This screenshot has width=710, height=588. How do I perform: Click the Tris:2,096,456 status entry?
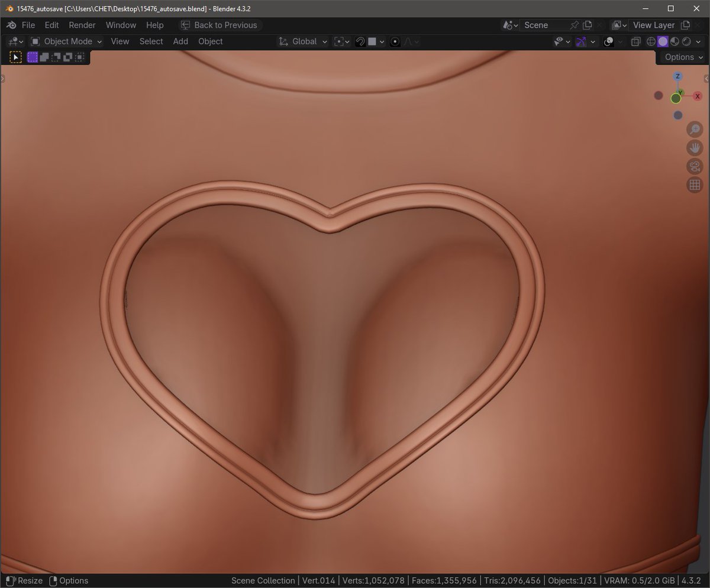coord(512,580)
